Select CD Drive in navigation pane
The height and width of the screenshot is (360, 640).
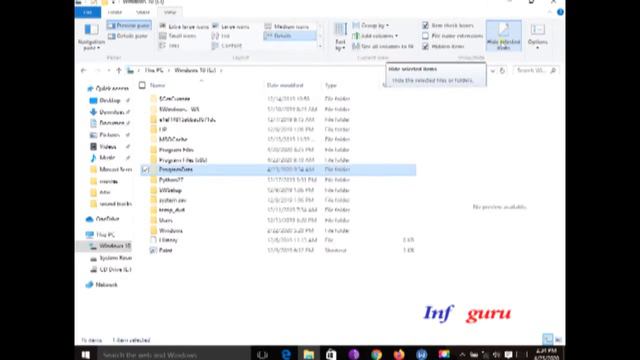[x=115, y=269]
